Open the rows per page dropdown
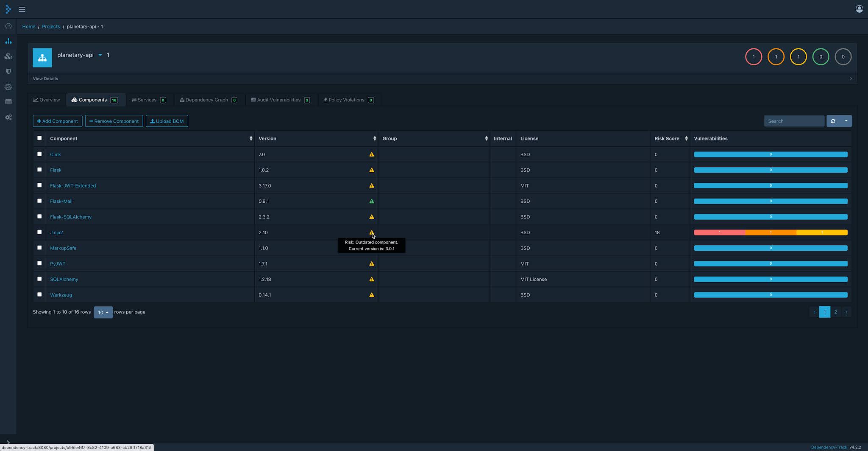868x451 pixels. pos(103,312)
